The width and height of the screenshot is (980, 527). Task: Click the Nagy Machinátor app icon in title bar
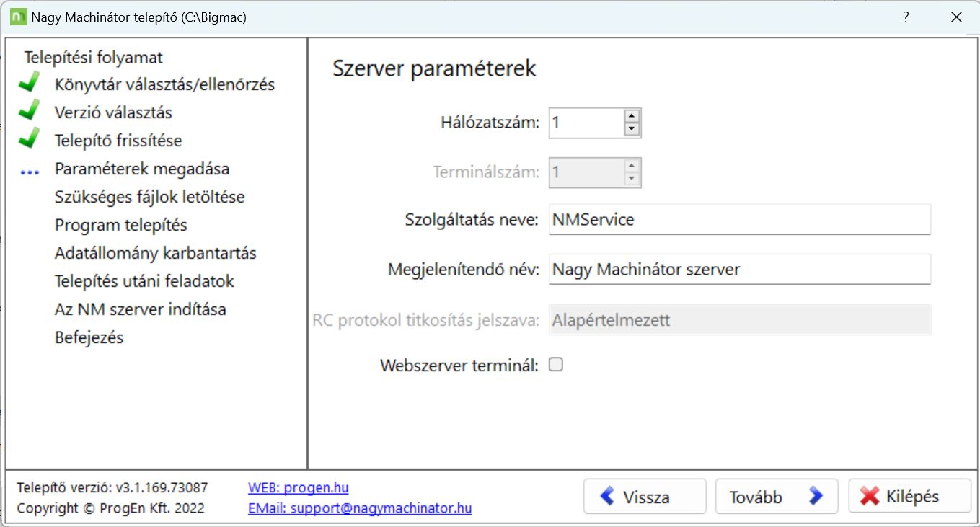(x=18, y=17)
